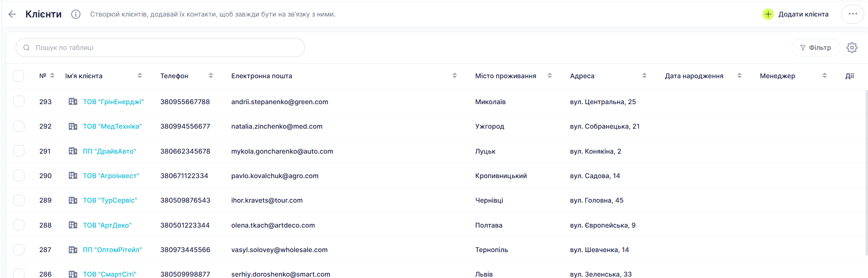The height and width of the screenshot is (278, 868).
Task: Click the info icon beside Клієнти title
Action: (x=76, y=14)
